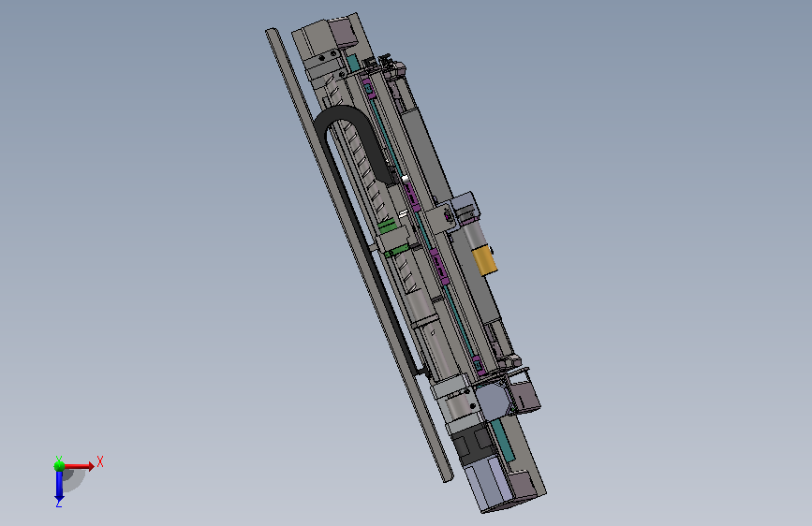
Task: Click the green Y axis ball of the triad
Action: click(59, 466)
